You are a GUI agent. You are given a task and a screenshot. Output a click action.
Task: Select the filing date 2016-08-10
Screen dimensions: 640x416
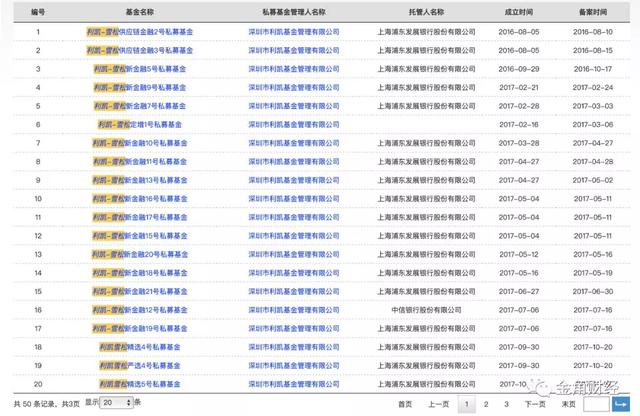[593, 32]
